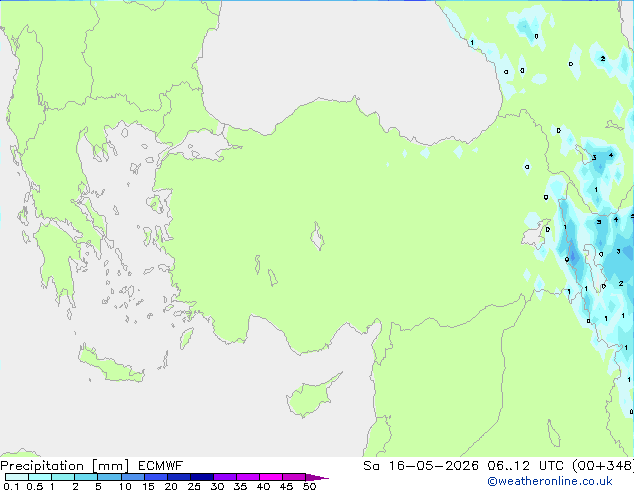The width and height of the screenshot is (634, 490).
Task: Click the legend label '0.5'
Action: 34,486
